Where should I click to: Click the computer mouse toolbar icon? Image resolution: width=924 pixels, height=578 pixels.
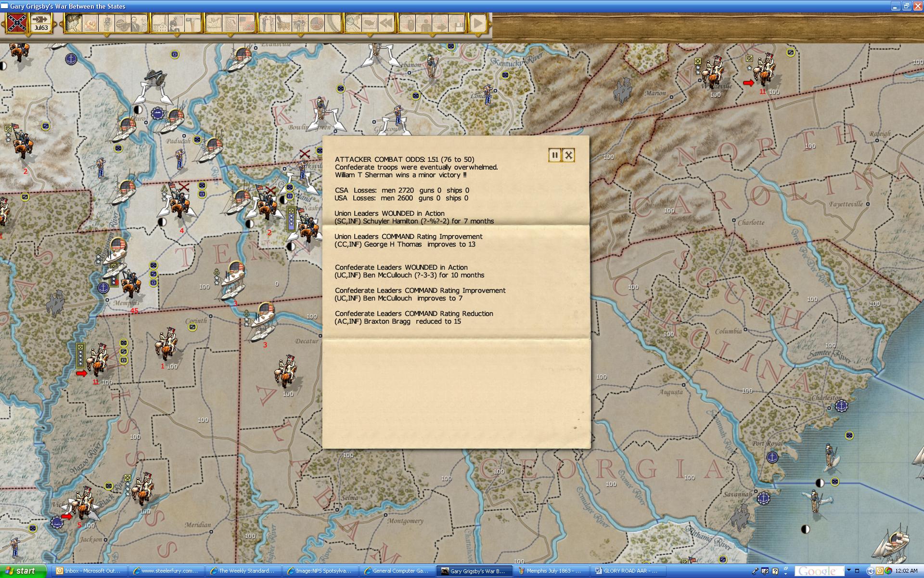408,23
